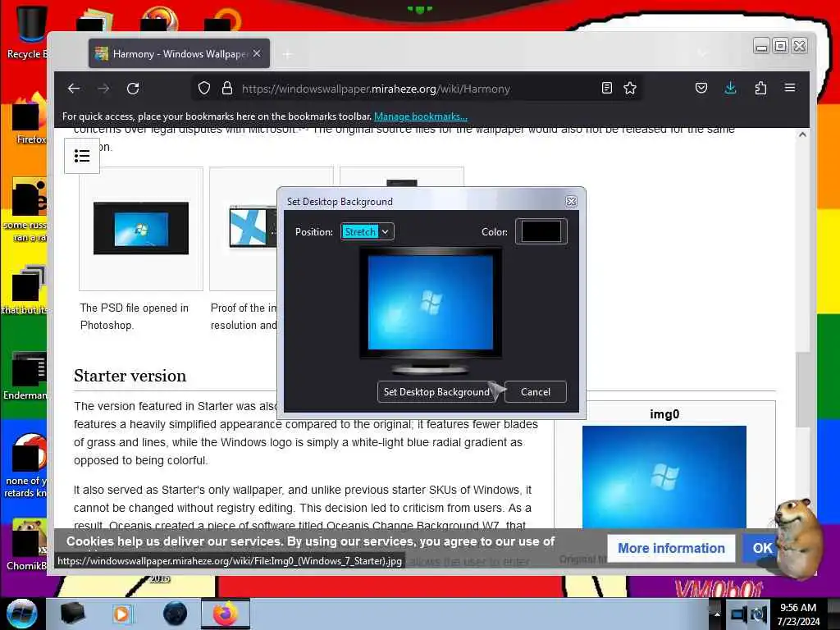Select the Harmony - Windows Wallpaper tab
840x630 pixels.
(179, 53)
